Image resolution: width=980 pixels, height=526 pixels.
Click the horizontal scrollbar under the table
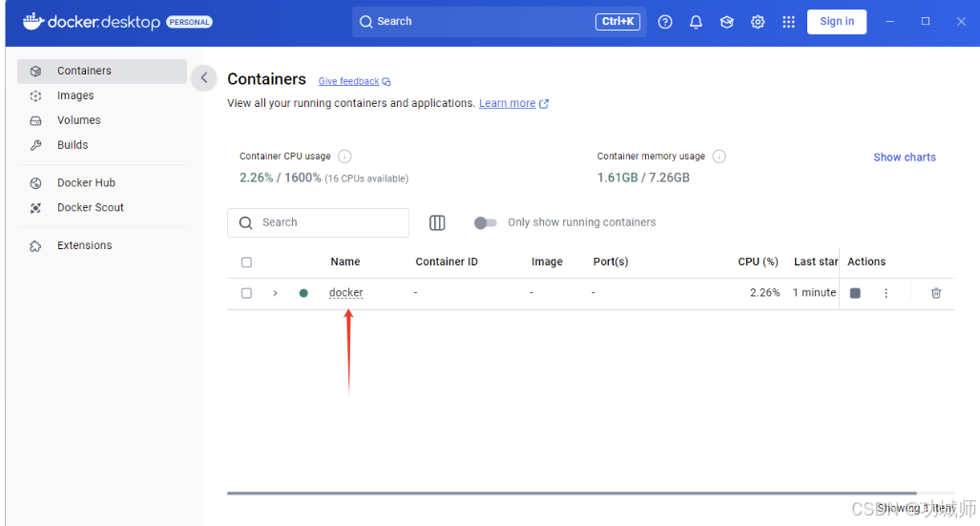pyautogui.click(x=572, y=493)
